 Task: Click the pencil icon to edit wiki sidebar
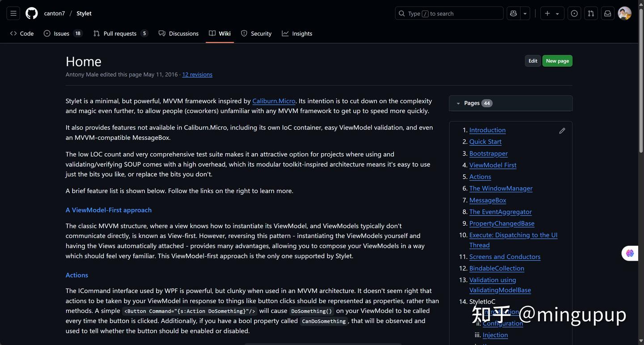562,130
